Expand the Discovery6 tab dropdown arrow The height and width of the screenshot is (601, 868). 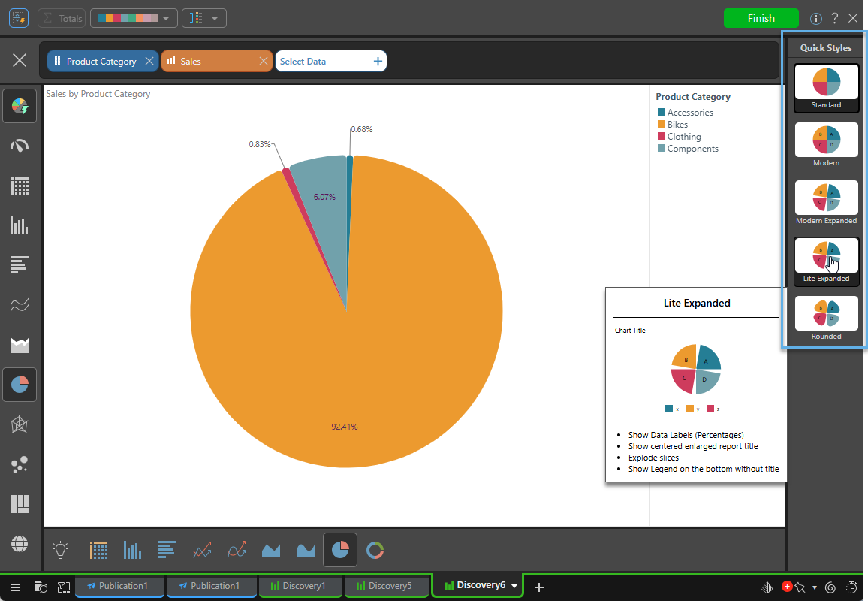tap(515, 587)
